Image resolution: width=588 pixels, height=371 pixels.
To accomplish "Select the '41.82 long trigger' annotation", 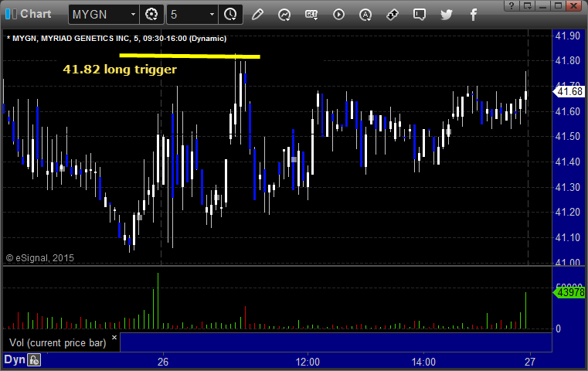I will pyautogui.click(x=120, y=70).
